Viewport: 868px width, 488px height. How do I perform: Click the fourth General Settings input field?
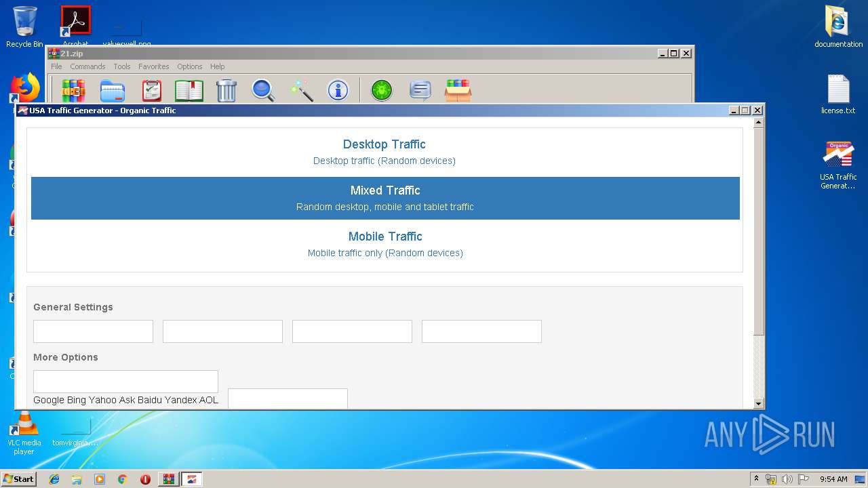481,331
